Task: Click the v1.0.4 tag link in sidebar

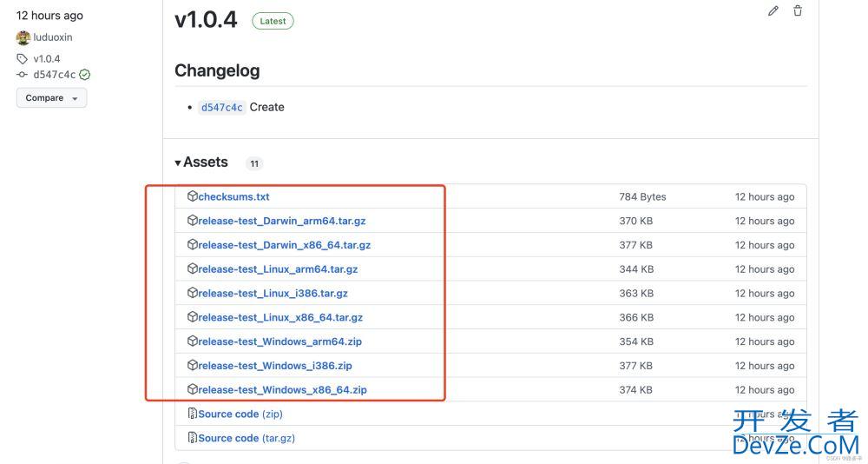Action: (x=47, y=59)
